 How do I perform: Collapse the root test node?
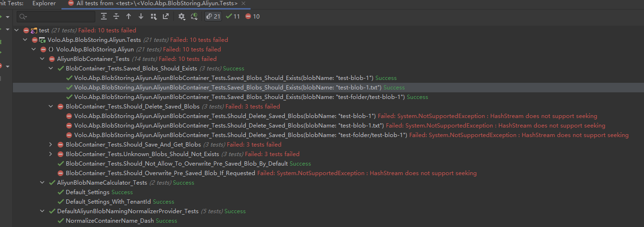tap(17, 30)
